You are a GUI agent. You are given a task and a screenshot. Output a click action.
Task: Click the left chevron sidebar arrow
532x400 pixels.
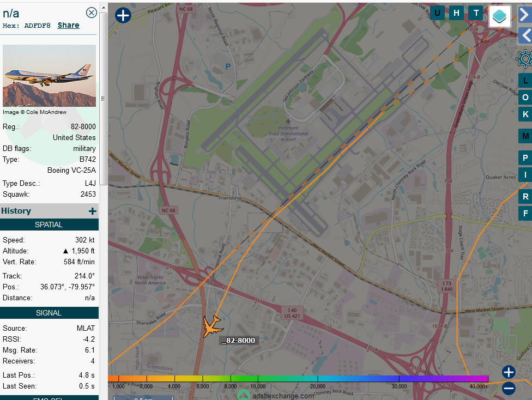tap(525, 35)
